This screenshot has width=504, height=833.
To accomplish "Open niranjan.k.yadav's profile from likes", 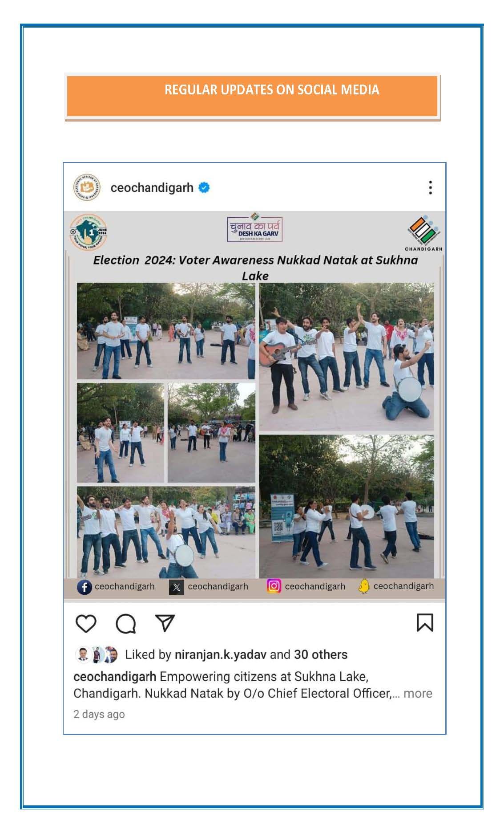I will pyautogui.click(x=221, y=654).
